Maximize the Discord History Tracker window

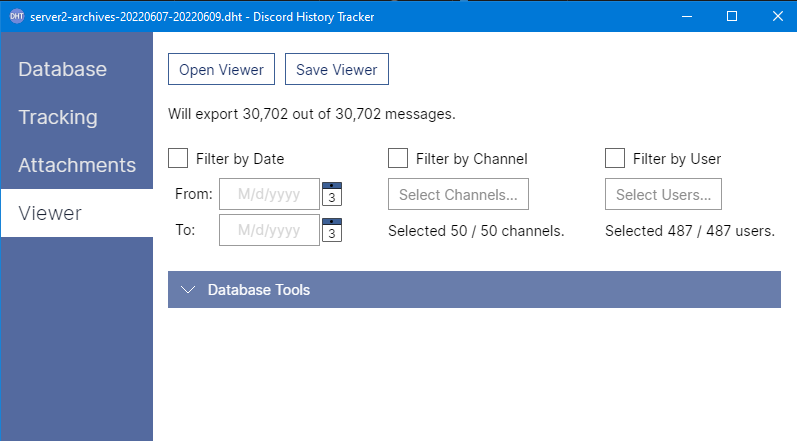click(x=732, y=16)
